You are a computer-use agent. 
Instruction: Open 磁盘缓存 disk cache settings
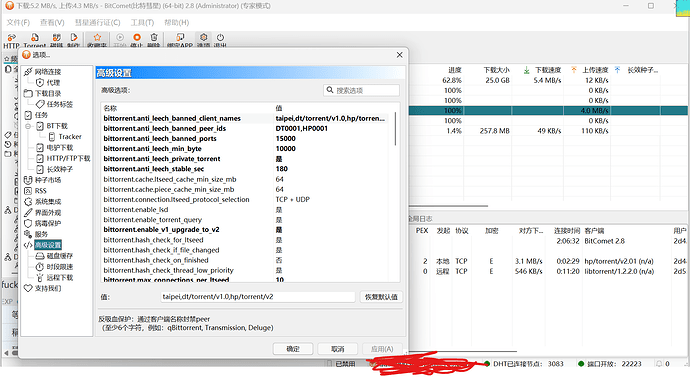pos(55,256)
